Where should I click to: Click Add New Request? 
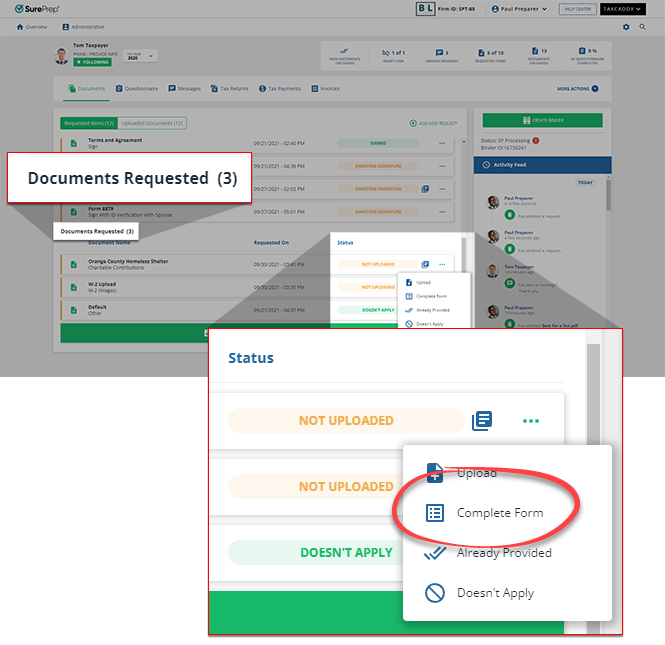433,123
